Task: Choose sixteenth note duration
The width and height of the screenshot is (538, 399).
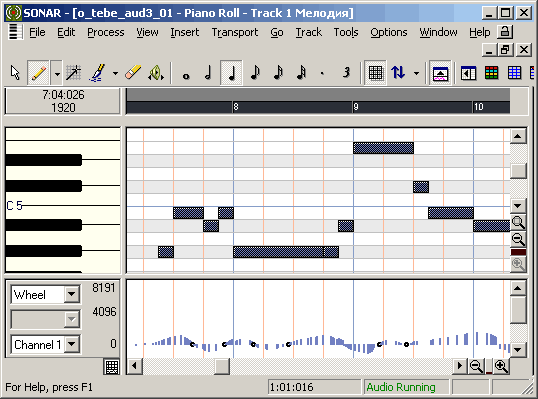Action: 278,73
